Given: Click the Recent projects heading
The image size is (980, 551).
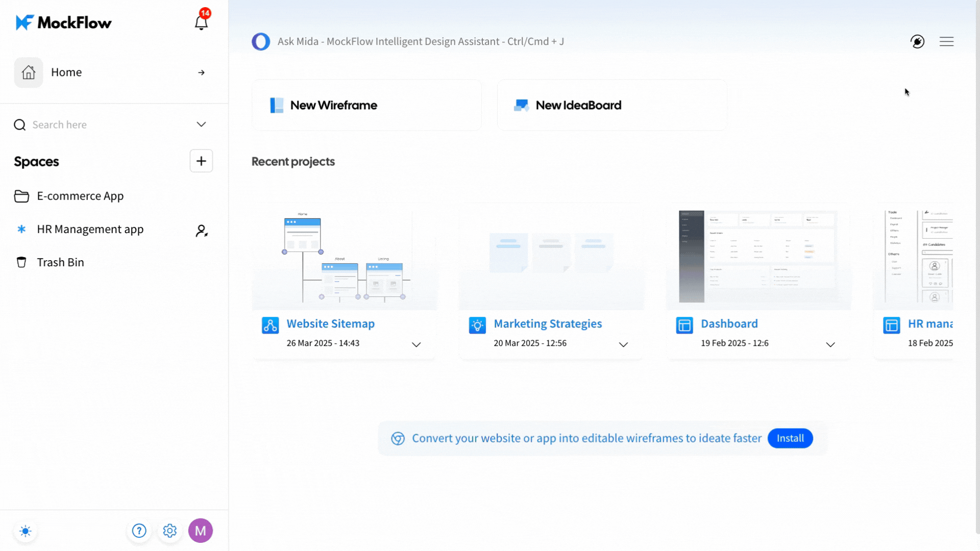Looking at the screenshot, I should 293,162.
